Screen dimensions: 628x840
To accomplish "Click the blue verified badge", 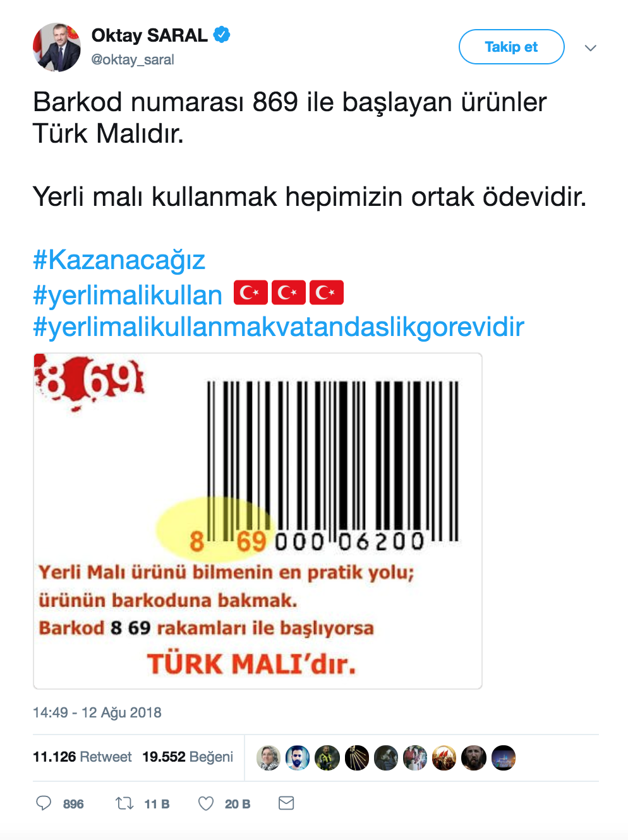I will pos(222,35).
